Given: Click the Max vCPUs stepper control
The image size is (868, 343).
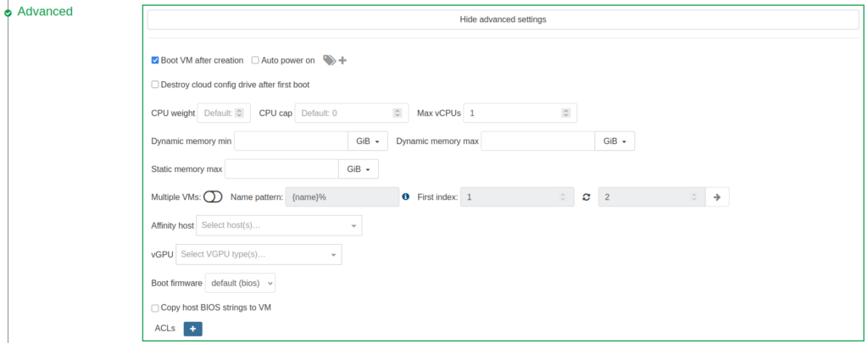Looking at the screenshot, I should [x=565, y=113].
